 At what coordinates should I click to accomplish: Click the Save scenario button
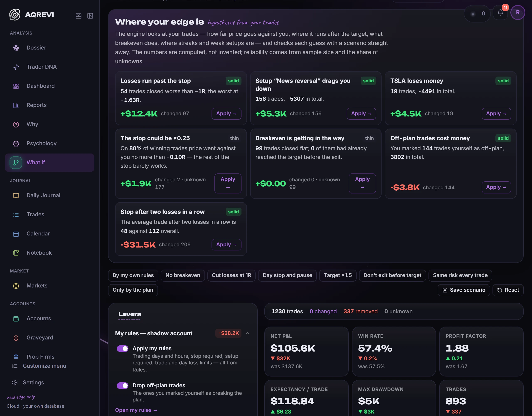click(464, 290)
